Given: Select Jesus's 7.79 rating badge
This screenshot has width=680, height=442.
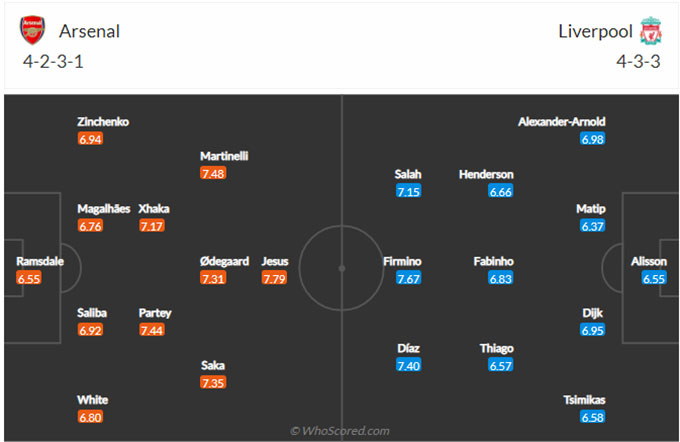Looking at the screenshot, I should [x=274, y=278].
